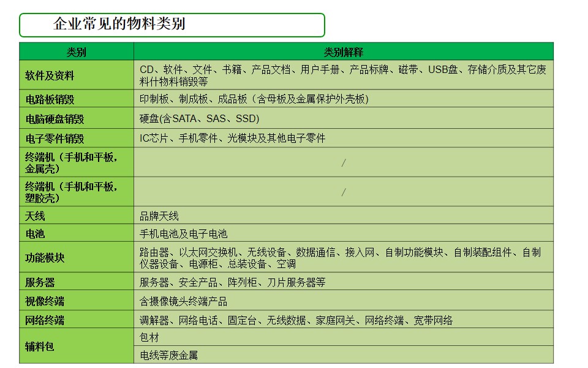Click the '包材' explanation cell

point(344,337)
